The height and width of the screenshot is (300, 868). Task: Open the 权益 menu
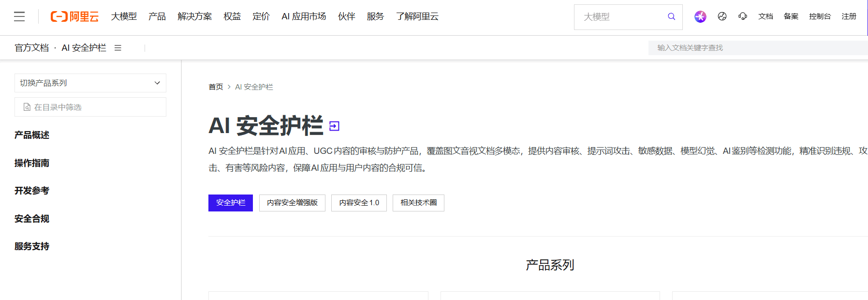[232, 16]
